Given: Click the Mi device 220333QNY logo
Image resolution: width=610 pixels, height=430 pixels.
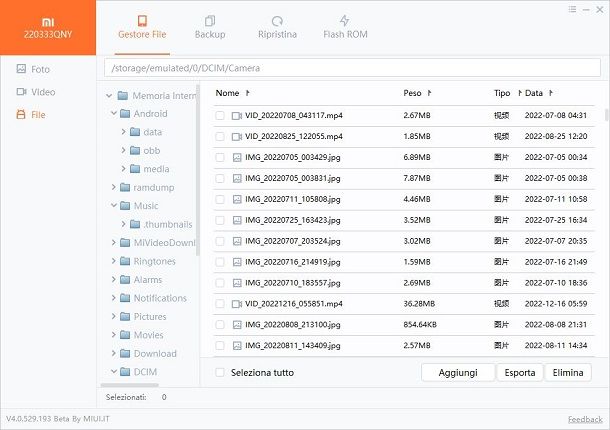Looking at the screenshot, I should click(x=48, y=28).
